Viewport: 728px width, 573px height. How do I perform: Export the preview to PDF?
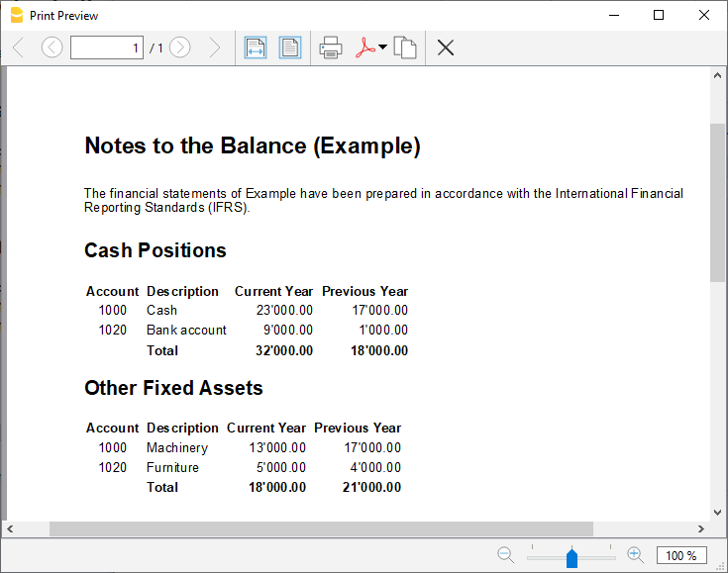[x=364, y=48]
